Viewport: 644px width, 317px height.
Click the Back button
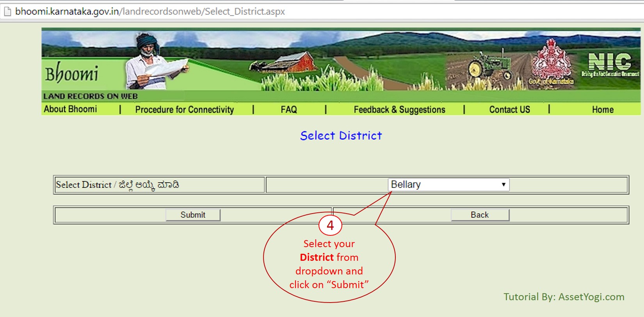point(480,215)
